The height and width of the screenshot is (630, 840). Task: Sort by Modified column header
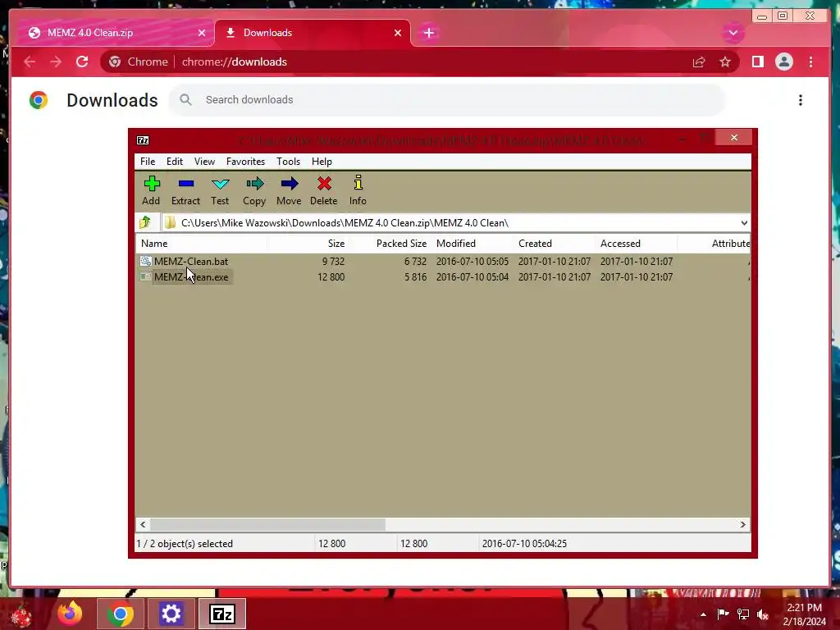(472, 243)
